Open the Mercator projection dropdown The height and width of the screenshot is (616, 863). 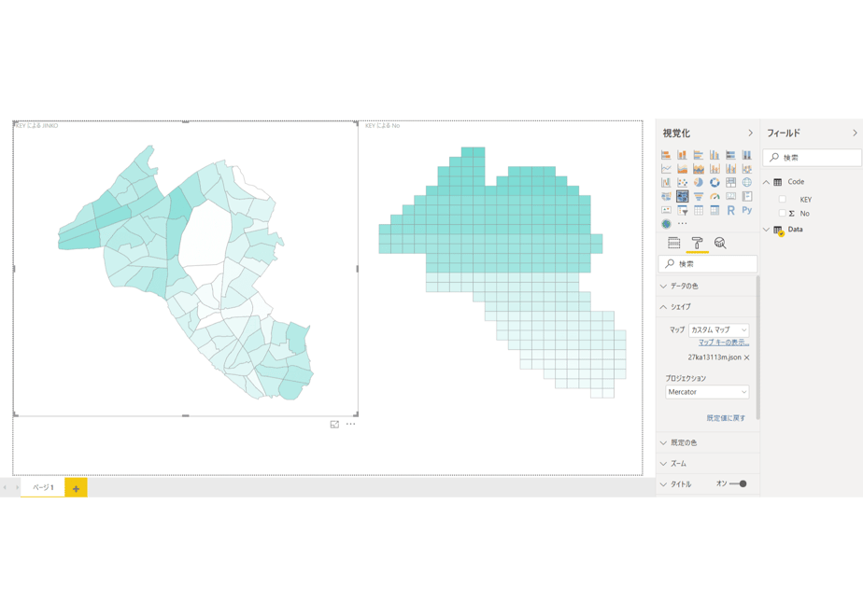pyautogui.click(x=707, y=392)
